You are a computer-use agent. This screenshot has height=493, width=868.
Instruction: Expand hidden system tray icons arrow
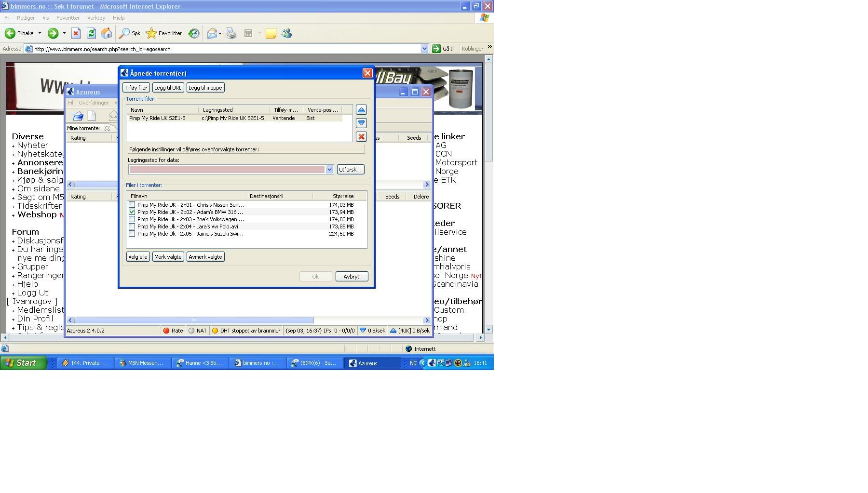point(423,363)
